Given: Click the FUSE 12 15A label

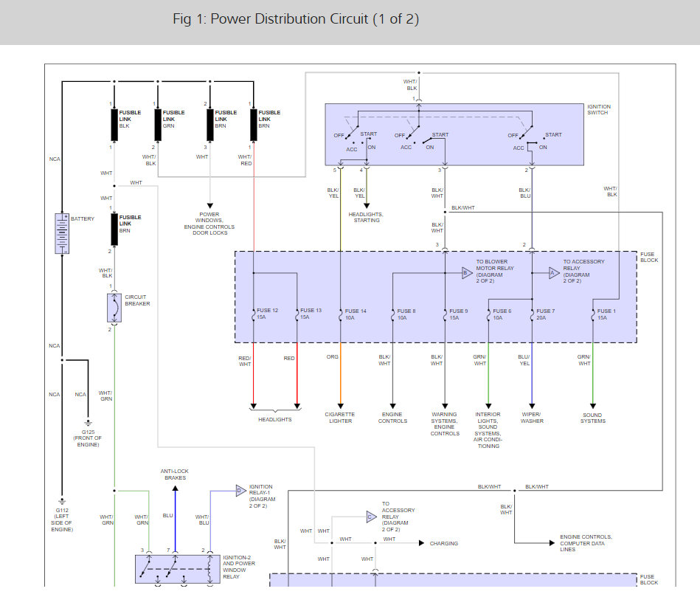Looking at the screenshot, I should pos(267,314).
